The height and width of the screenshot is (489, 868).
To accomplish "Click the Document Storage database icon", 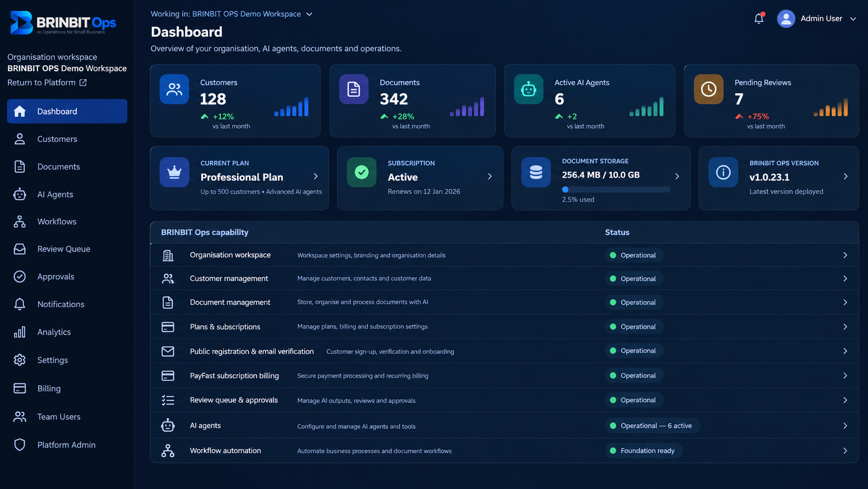I will [x=536, y=172].
